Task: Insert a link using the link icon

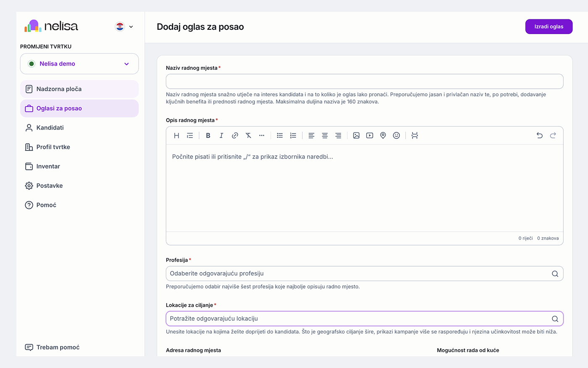Action: [235, 135]
